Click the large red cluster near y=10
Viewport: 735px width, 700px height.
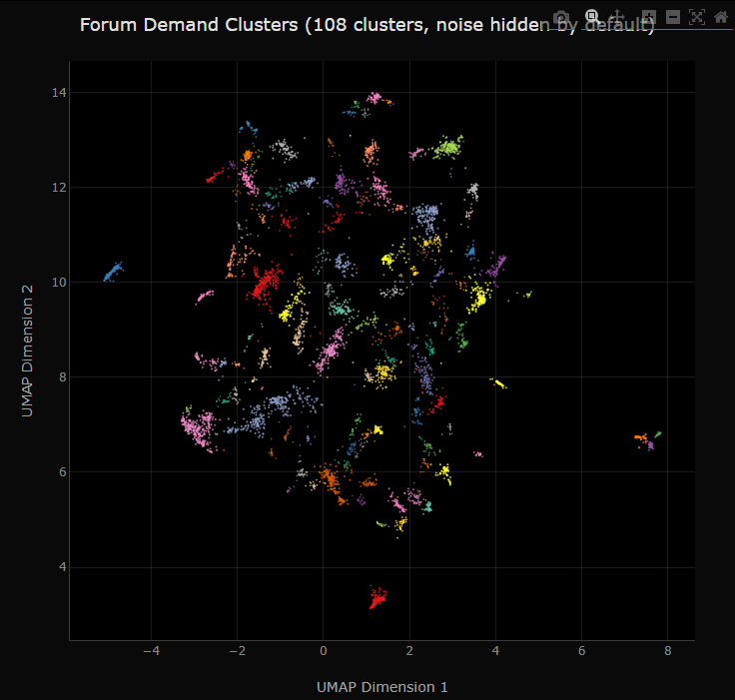pos(265,284)
